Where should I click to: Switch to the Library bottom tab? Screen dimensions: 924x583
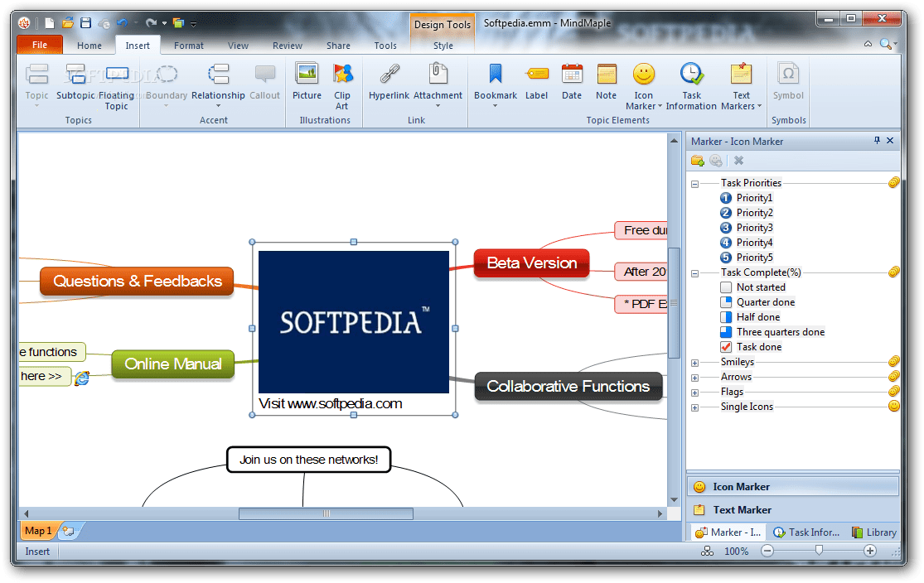tap(874, 532)
